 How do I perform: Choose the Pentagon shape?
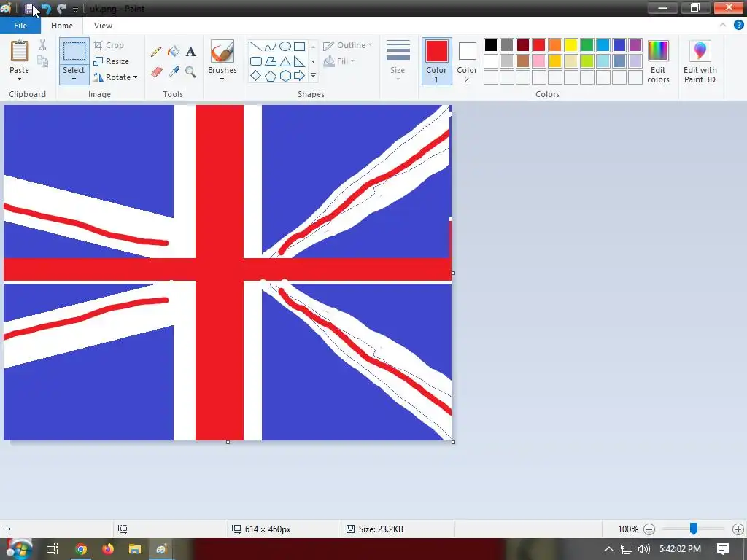270,76
